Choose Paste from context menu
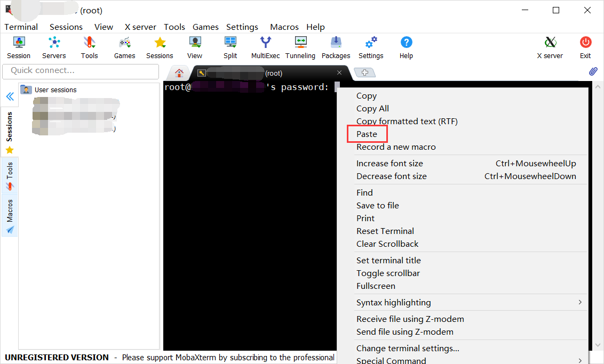The width and height of the screenshot is (604, 364). tap(471, 134)
